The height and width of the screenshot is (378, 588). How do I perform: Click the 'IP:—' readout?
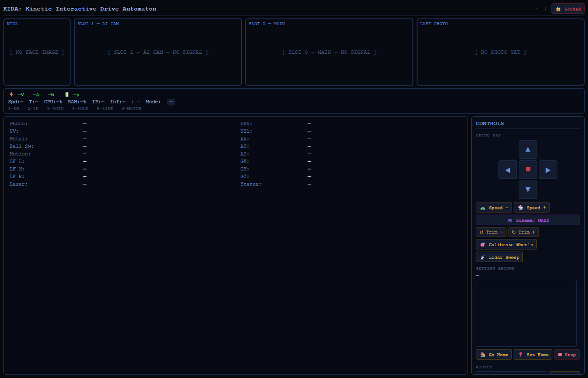click(98, 102)
